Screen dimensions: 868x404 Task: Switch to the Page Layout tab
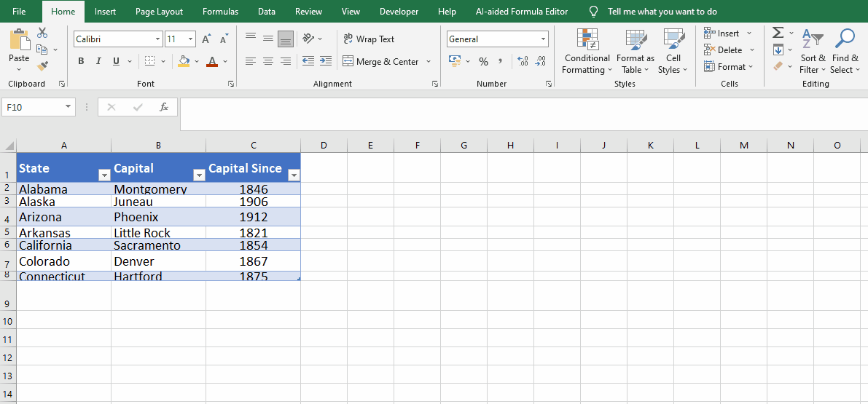pos(160,11)
